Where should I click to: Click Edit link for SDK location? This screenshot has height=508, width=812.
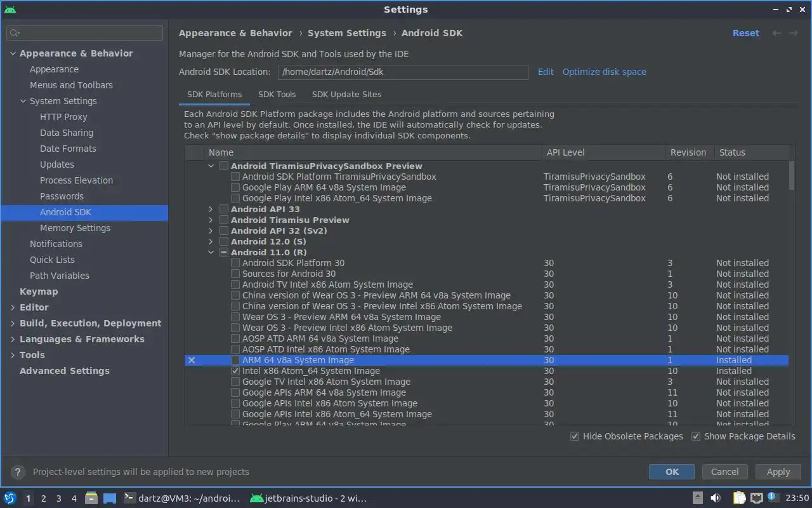point(546,72)
